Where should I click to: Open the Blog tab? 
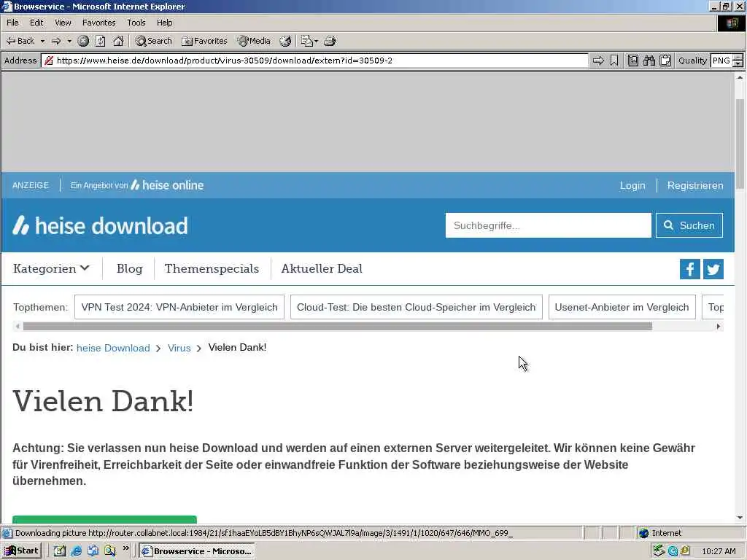click(130, 268)
